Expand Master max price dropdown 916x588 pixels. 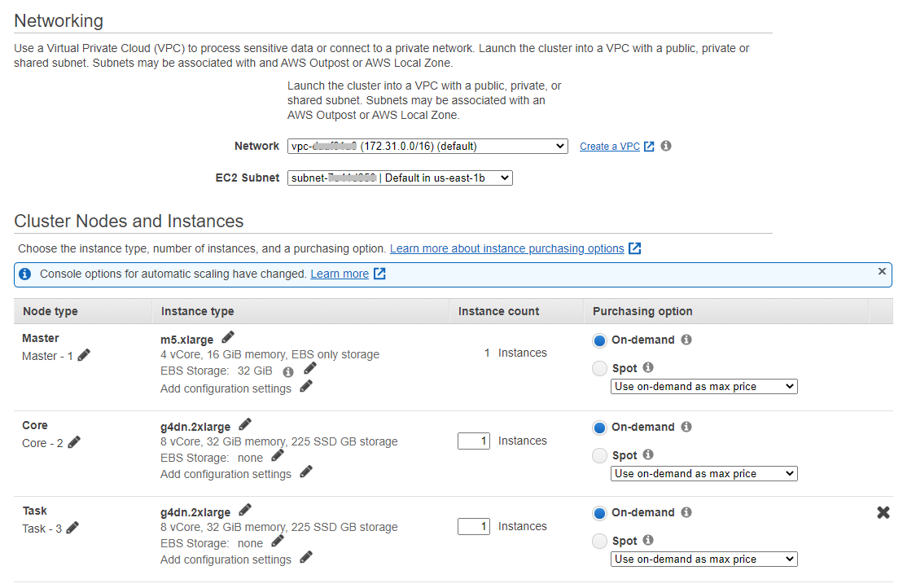[703, 387]
